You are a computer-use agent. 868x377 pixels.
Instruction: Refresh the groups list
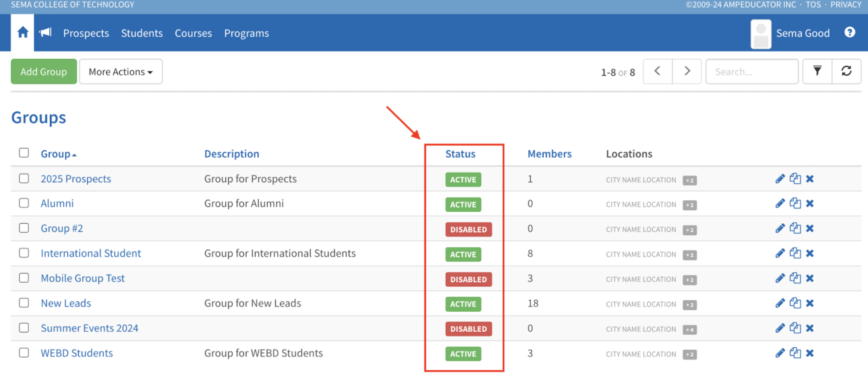[846, 71]
